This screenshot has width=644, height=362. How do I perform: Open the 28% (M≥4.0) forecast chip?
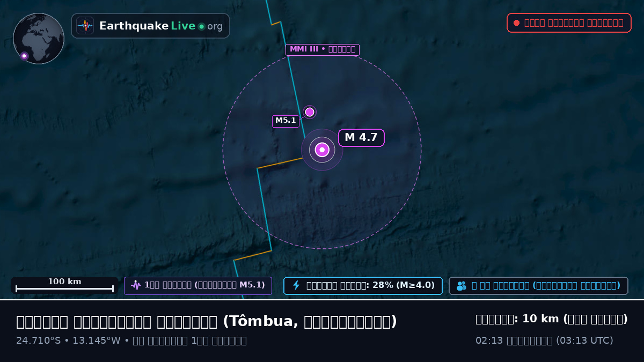pos(363,286)
